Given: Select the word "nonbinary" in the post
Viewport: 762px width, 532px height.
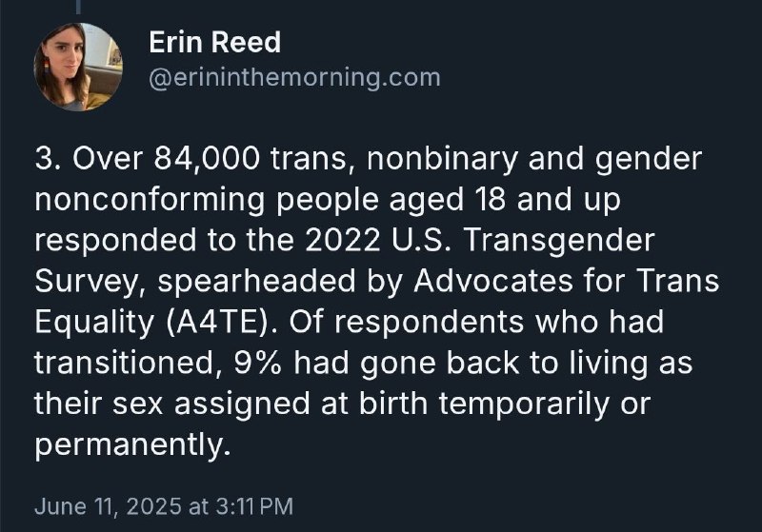Looking at the screenshot, I should (442, 160).
